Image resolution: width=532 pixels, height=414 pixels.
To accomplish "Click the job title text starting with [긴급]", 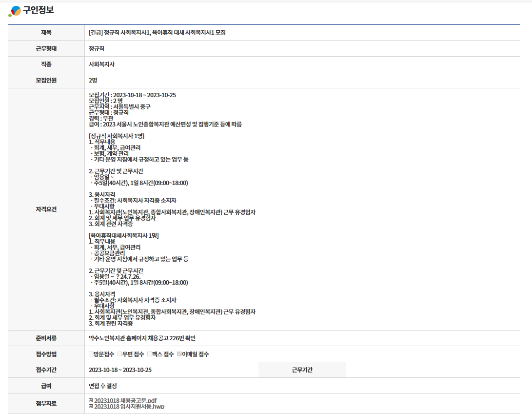I will tap(157, 33).
